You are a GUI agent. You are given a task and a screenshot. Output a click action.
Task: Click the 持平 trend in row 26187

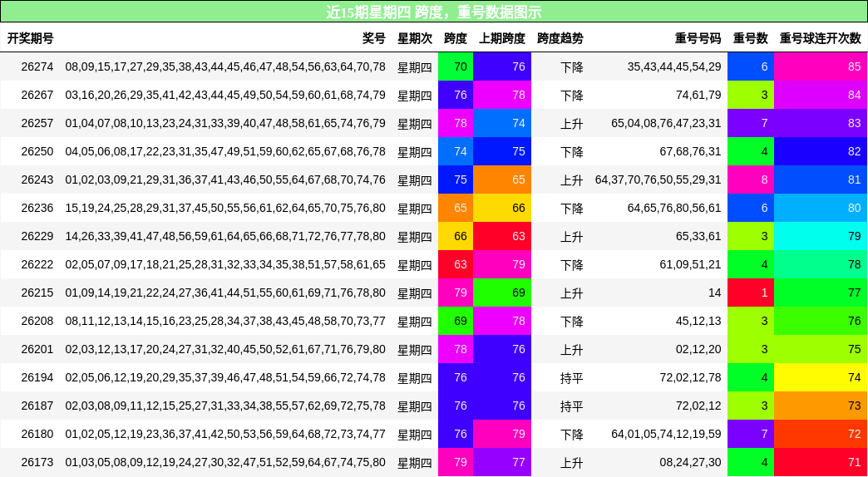point(571,406)
